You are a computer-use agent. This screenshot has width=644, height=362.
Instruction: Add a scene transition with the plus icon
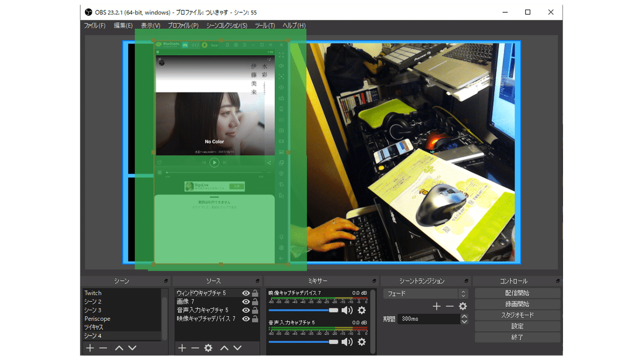(x=437, y=306)
